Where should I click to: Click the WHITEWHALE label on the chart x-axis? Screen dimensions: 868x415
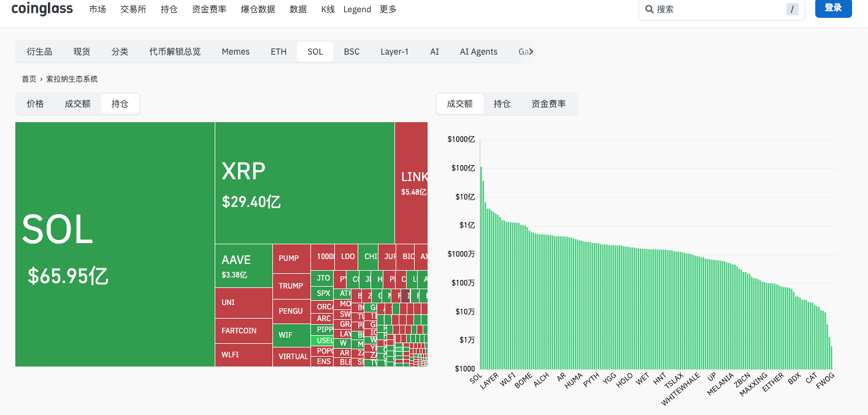[x=680, y=389]
